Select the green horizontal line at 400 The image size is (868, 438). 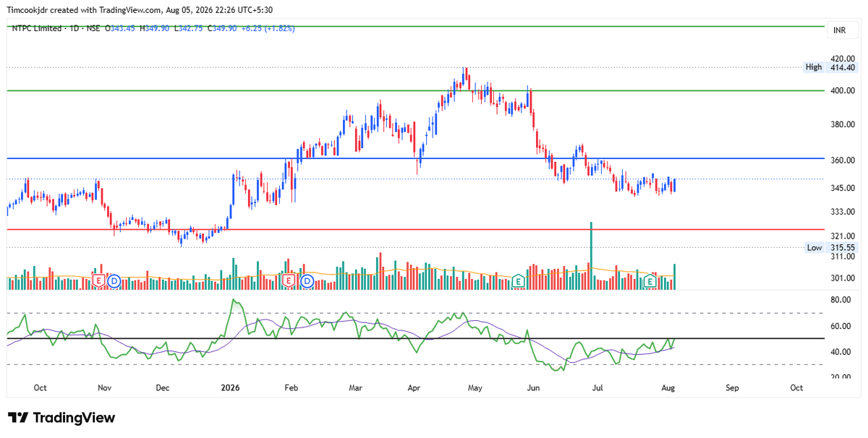416,90
